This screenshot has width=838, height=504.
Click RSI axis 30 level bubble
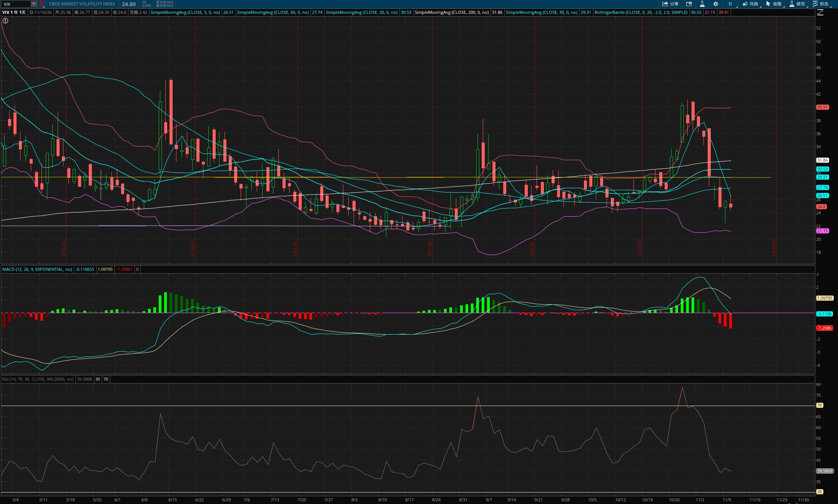(820, 492)
